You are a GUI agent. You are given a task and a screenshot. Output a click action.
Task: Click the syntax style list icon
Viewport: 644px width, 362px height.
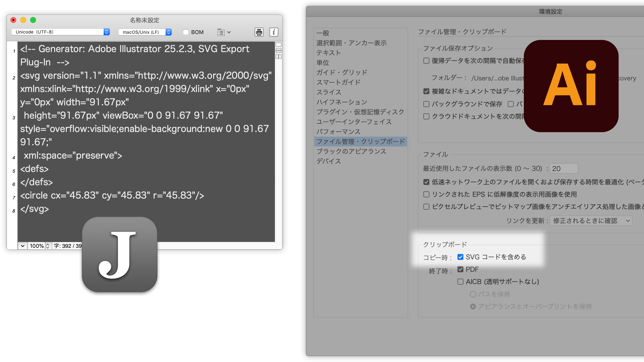[221, 32]
